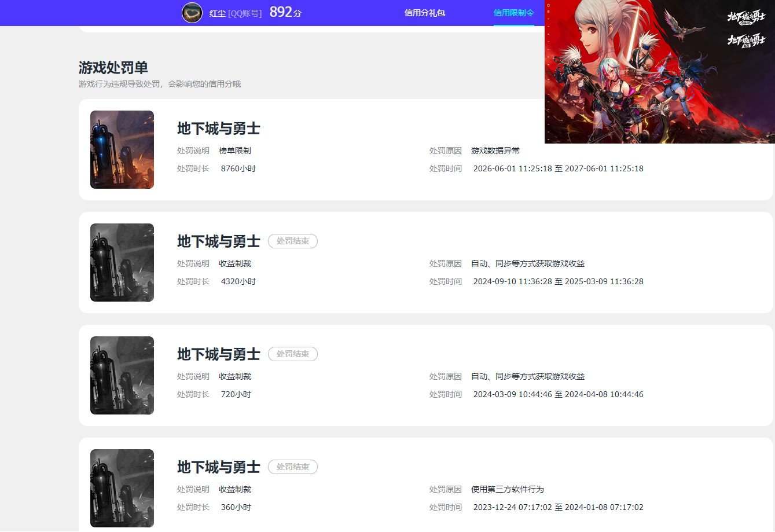Switch to the 信用限制令 tab

coord(513,13)
